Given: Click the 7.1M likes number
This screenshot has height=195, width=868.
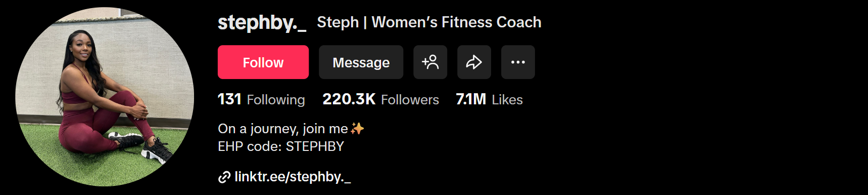Looking at the screenshot, I should [471, 99].
